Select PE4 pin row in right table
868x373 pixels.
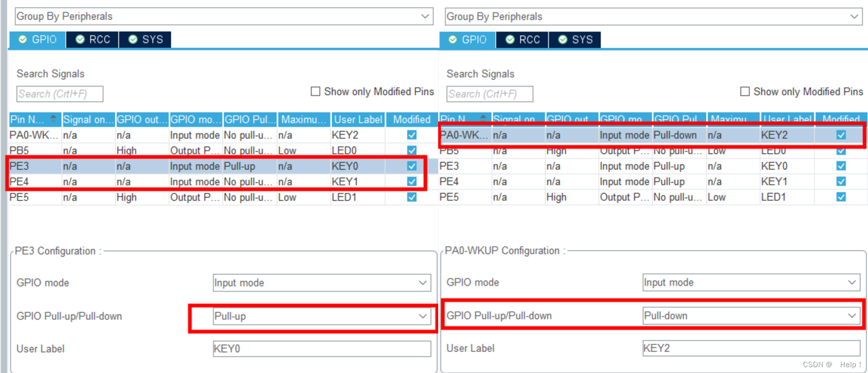tap(653, 182)
